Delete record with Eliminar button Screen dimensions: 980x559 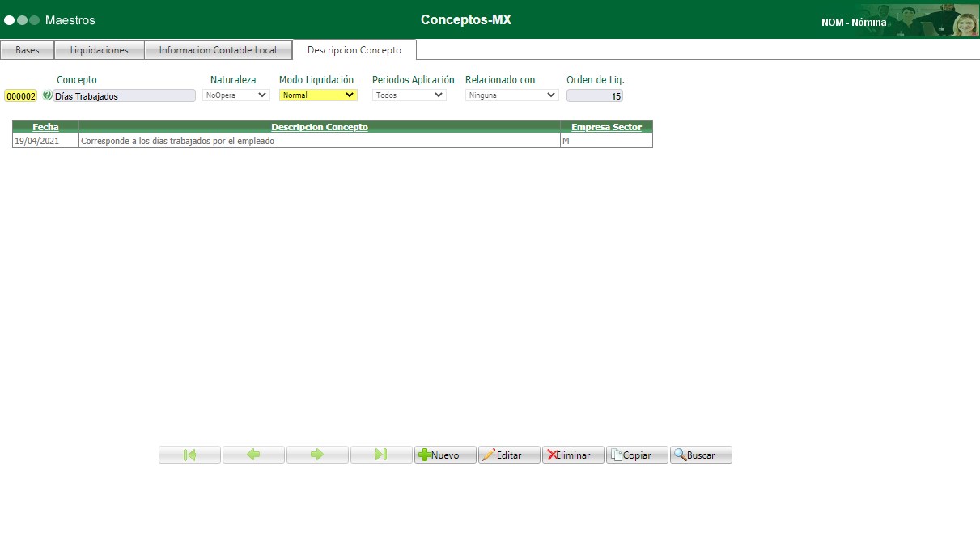573,455
